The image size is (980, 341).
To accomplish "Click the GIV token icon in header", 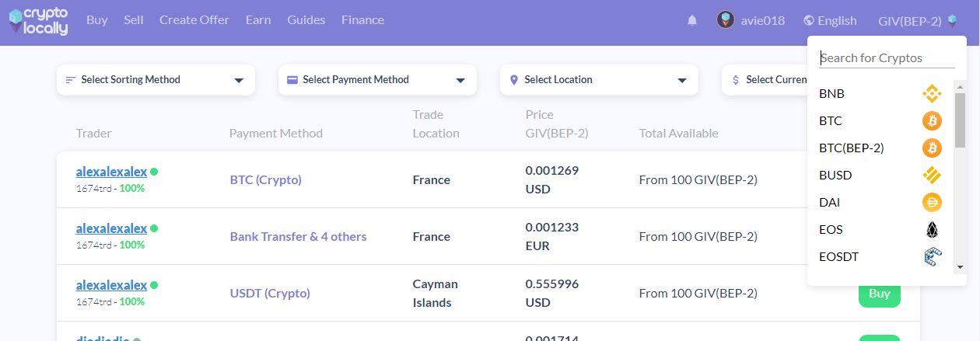I will [952, 21].
